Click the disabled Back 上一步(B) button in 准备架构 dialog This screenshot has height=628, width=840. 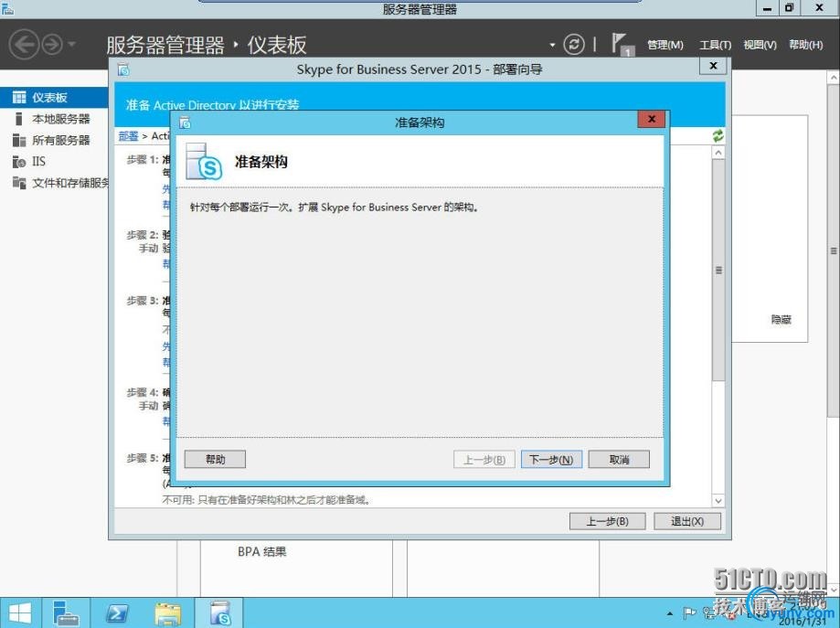(484, 459)
